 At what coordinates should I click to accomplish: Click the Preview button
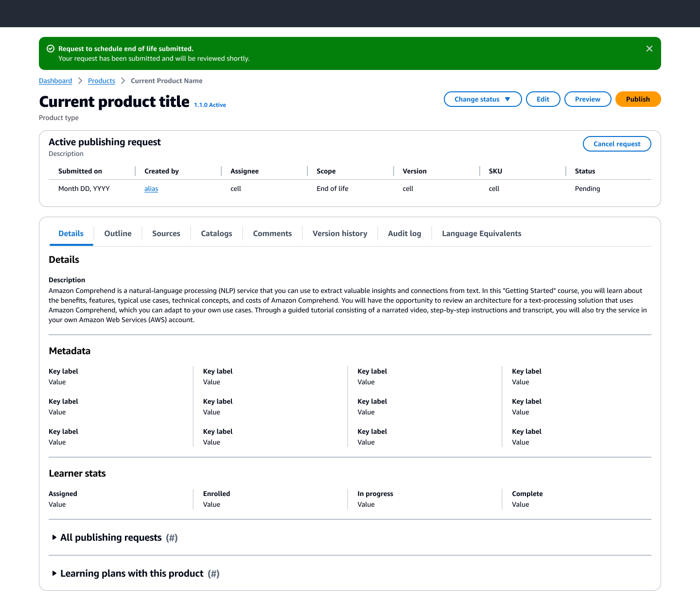588,99
